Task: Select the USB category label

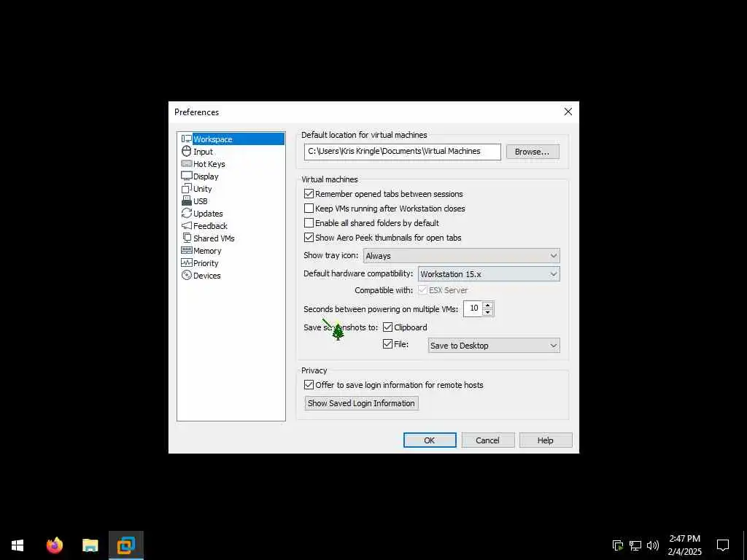Action: click(x=200, y=201)
